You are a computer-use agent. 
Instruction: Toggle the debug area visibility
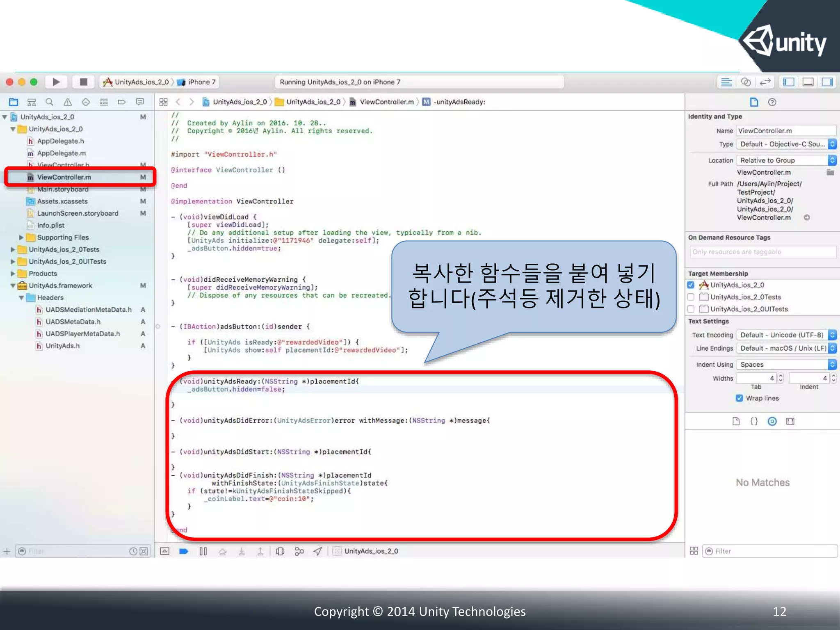pos(808,82)
